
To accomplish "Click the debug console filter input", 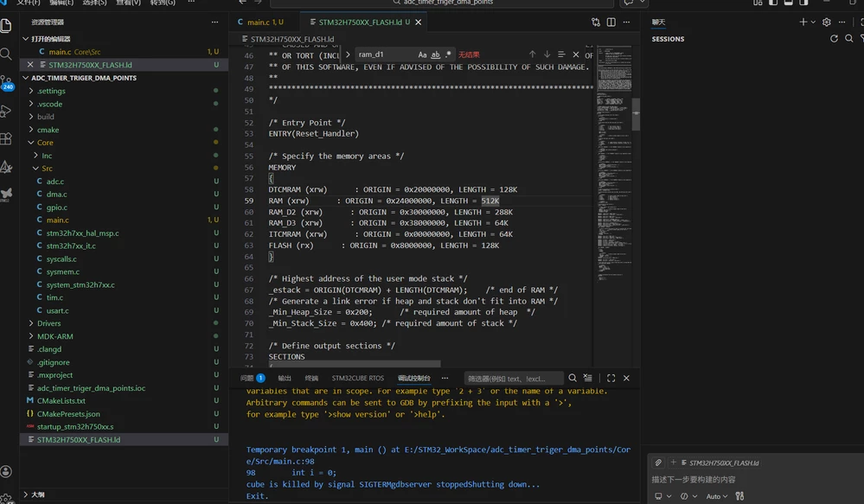I will coord(514,379).
